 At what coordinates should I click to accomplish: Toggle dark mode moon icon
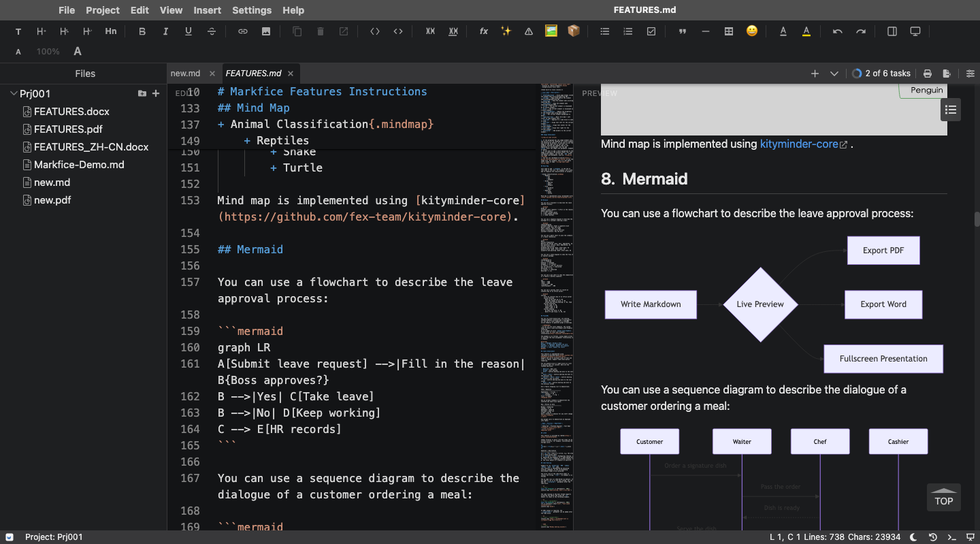[x=914, y=537]
